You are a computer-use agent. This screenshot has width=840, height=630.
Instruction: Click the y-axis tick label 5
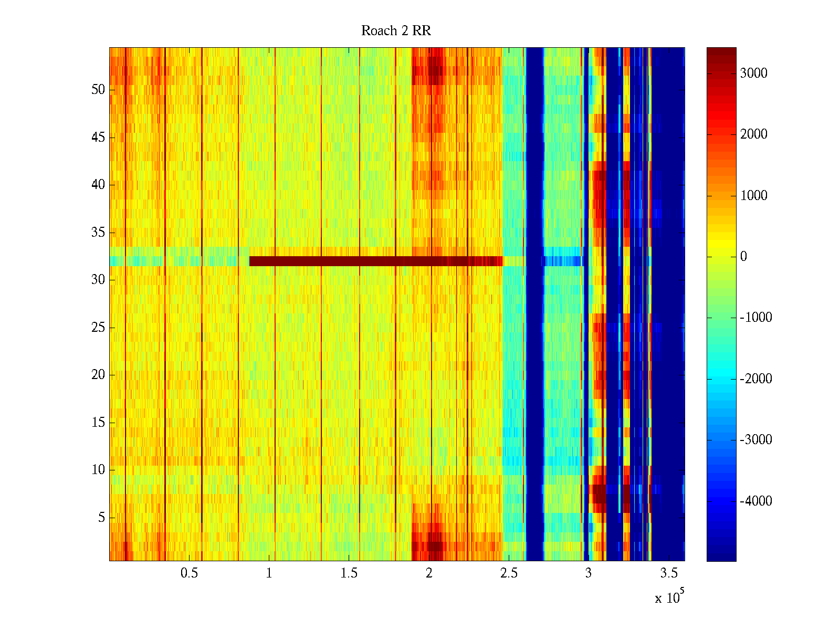[101, 518]
